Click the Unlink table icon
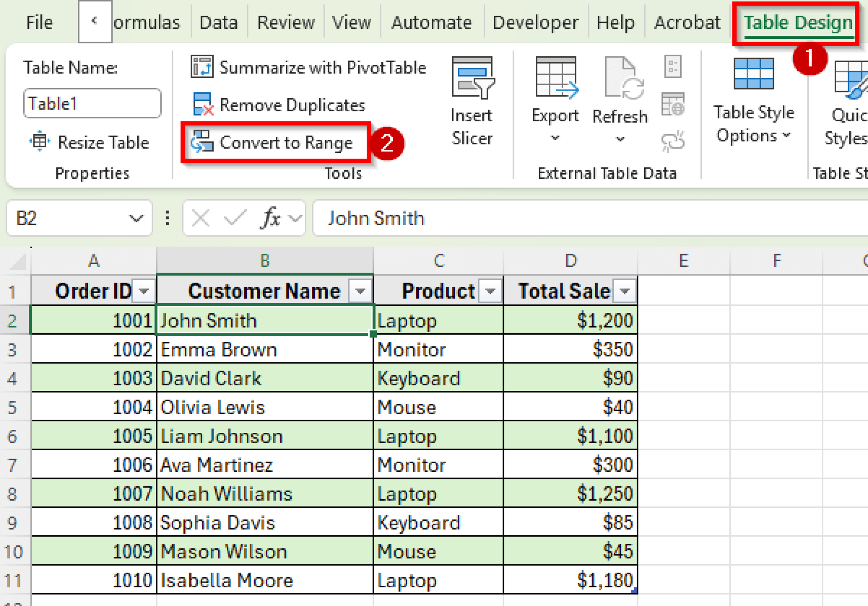 (x=673, y=141)
